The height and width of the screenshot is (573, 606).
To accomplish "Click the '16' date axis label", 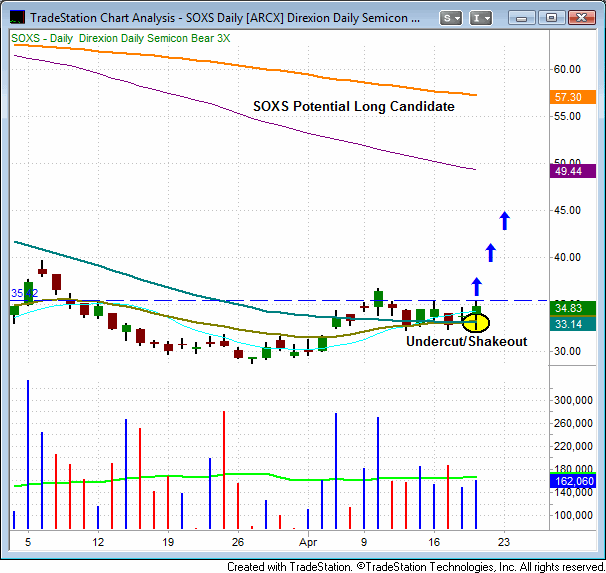I will point(434,542).
